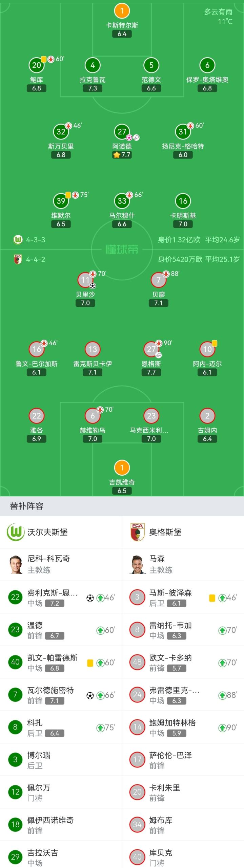Open 库贝克 number 40 substitute entry
Image resolution: width=244 pixels, height=868 pixels.
[x=183, y=856]
